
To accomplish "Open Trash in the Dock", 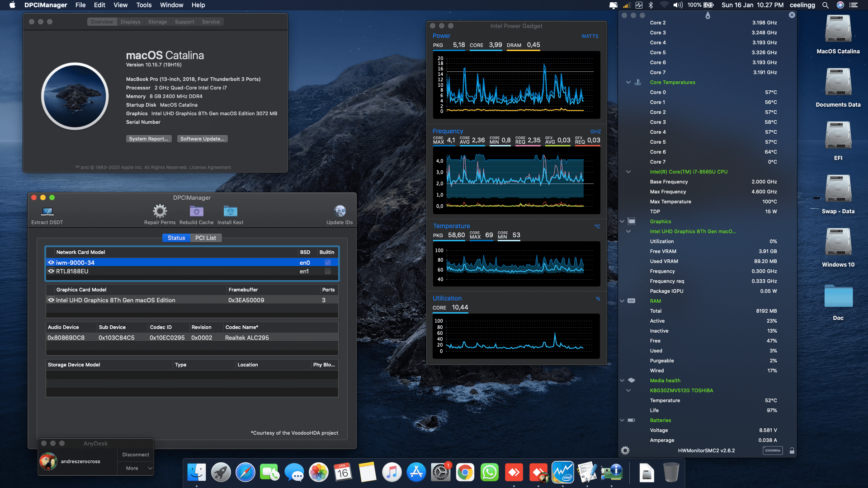I will coord(671,473).
